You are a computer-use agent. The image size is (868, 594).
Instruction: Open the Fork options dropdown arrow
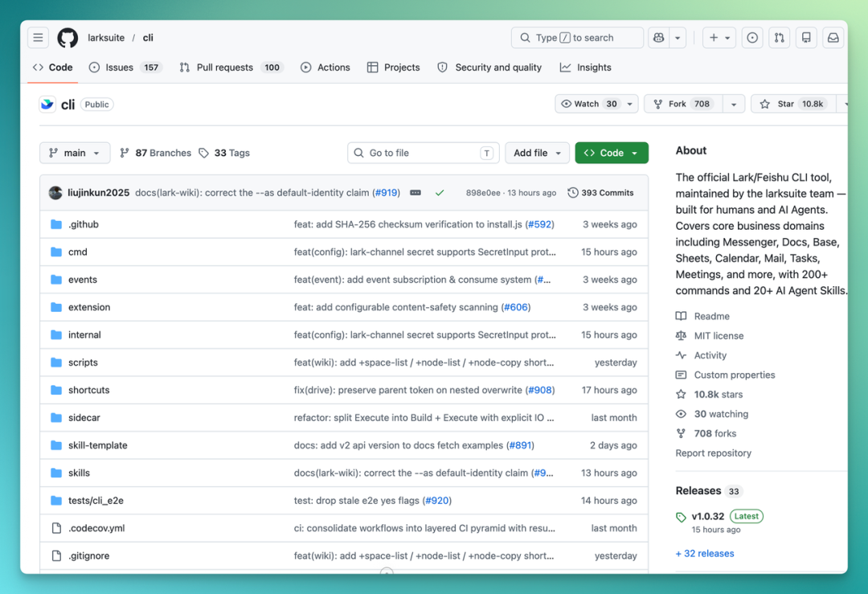(734, 104)
